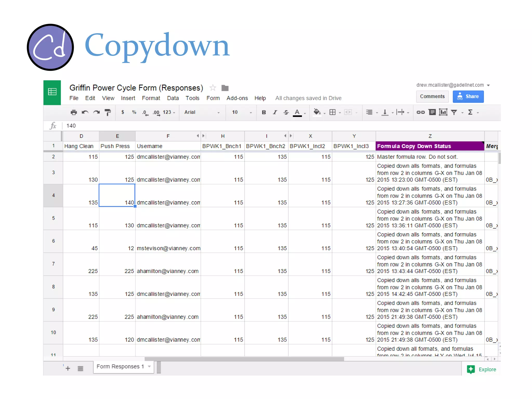Viewport: 532px width, 399px height.
Task: Open fill color picker
Action: [x=317, y=112]
